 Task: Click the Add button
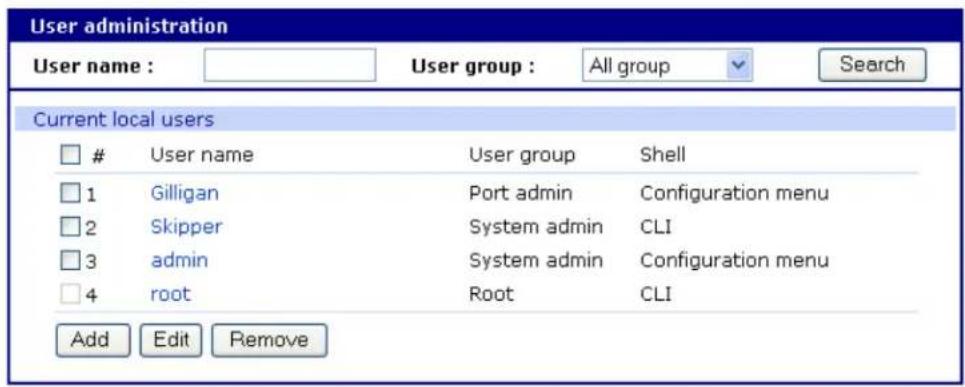93,340
